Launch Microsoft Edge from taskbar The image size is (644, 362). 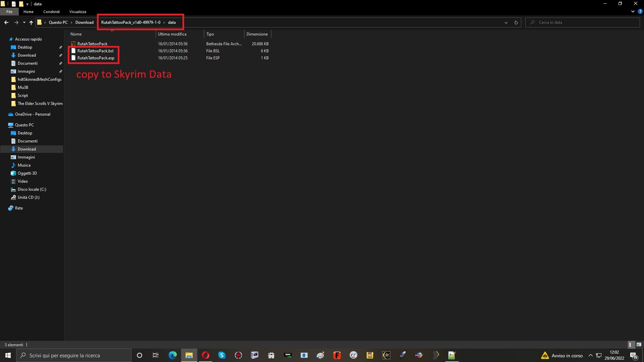(172, 355)
